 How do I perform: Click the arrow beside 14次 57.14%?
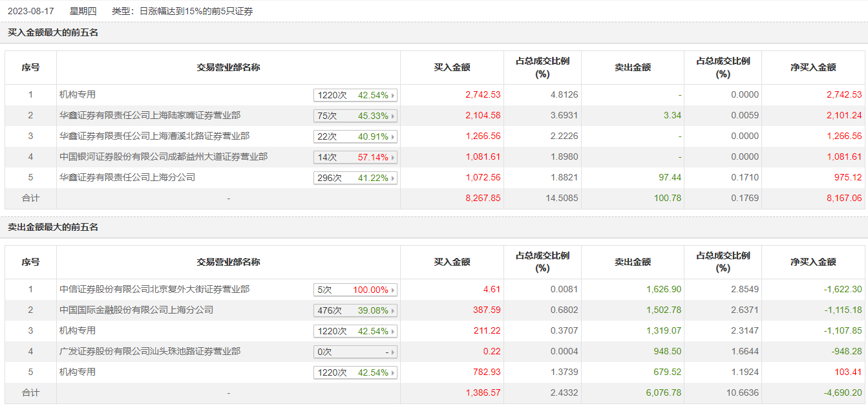393,158
